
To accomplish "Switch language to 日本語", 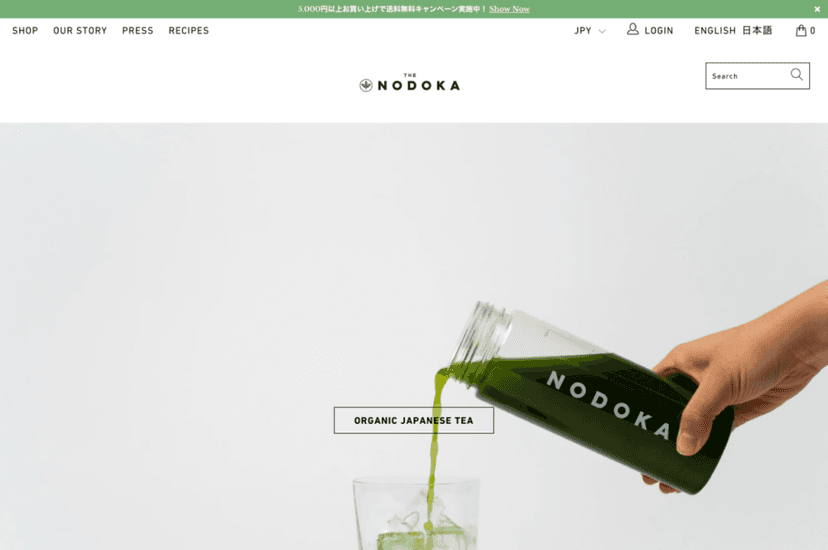I will 757,31.
